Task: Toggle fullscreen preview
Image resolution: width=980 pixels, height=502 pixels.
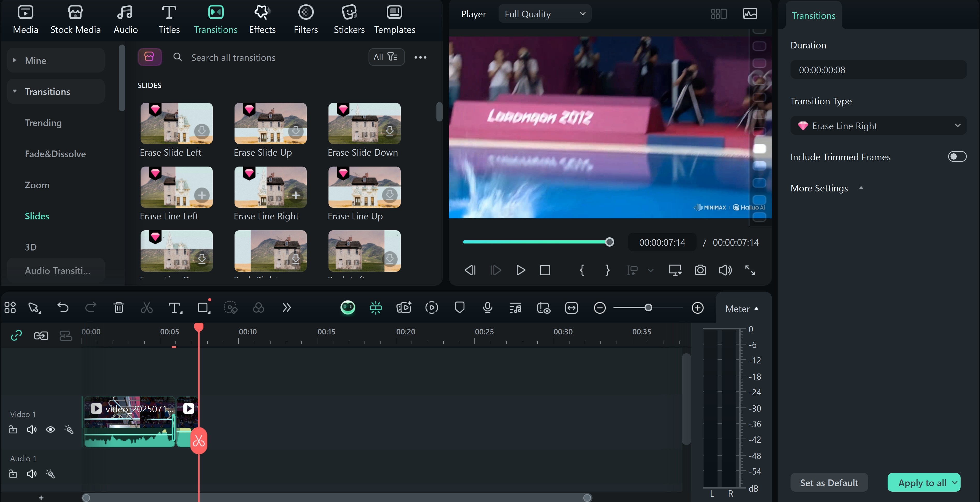Action: pos(750,270)
